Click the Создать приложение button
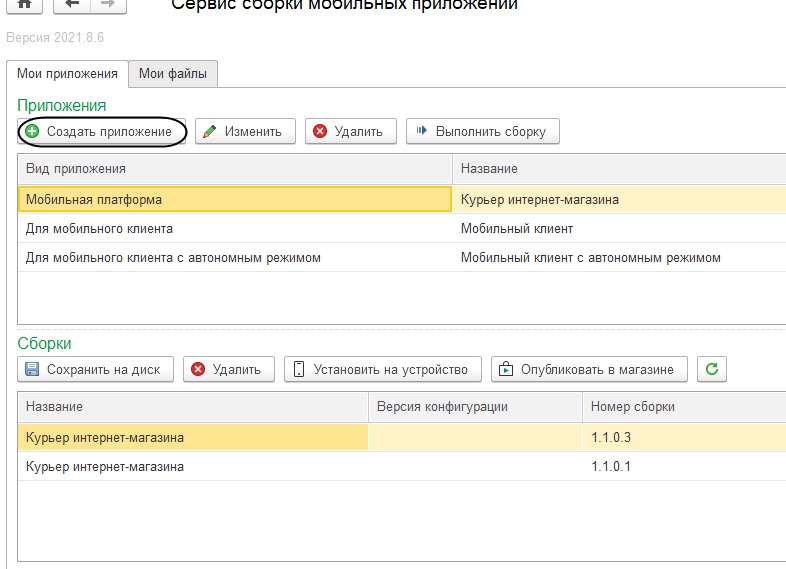Image resolution: width=786 pixels, height=569 pixels. coord(102,131)
